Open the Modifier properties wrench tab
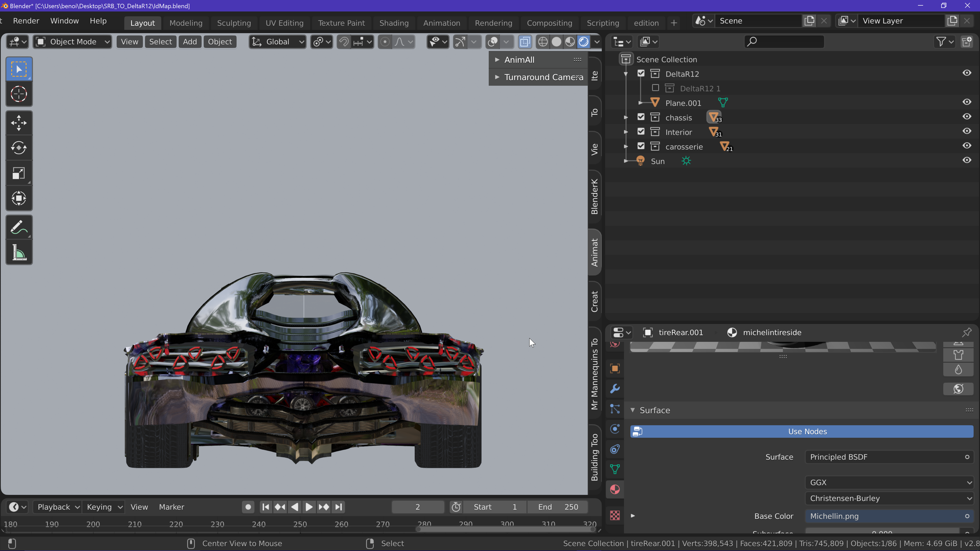This screenshot has height=551, width=980. tap(615, 389)
